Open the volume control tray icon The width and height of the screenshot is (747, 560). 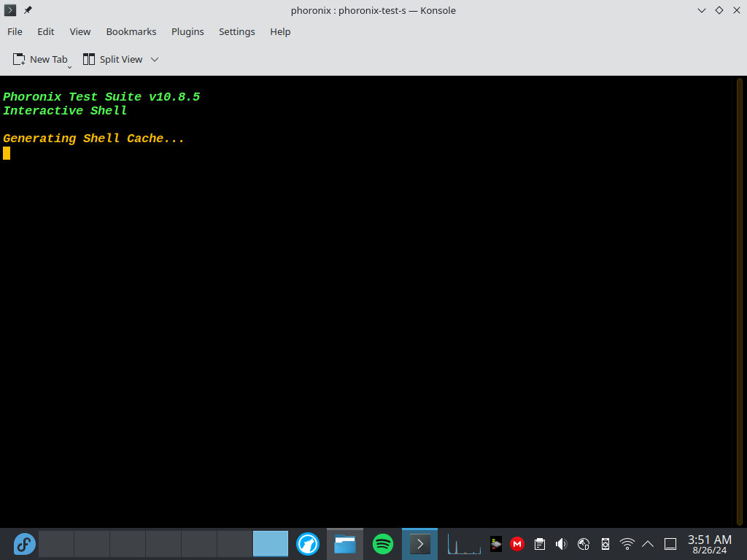click(562, 544)
